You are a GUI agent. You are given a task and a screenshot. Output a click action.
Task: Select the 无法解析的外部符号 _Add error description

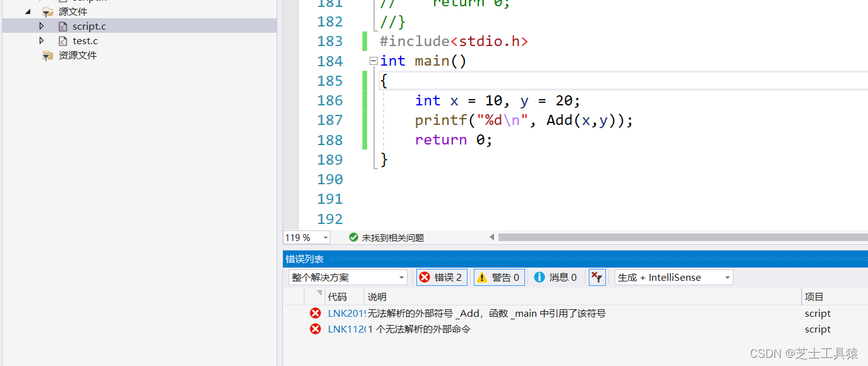coord(487,313)
